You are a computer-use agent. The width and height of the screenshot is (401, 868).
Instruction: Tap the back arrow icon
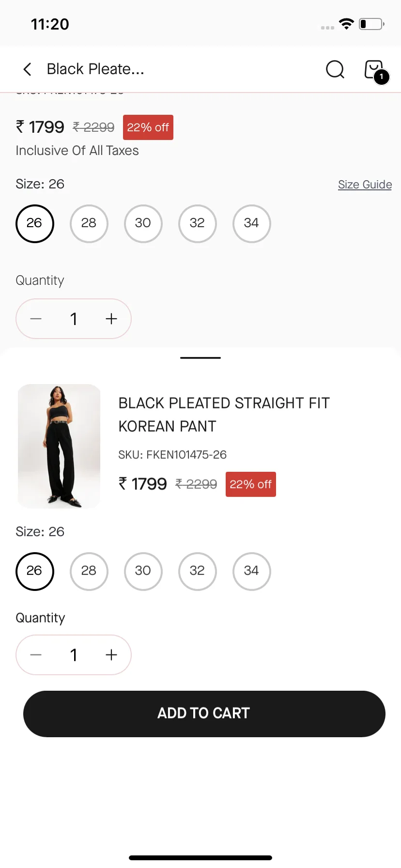tap(28, 69)
